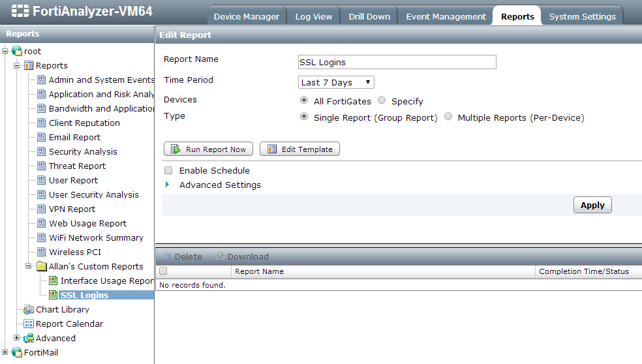
Task: Click the Allan's Custom Reports folder icon
Action: pos(42,266)
